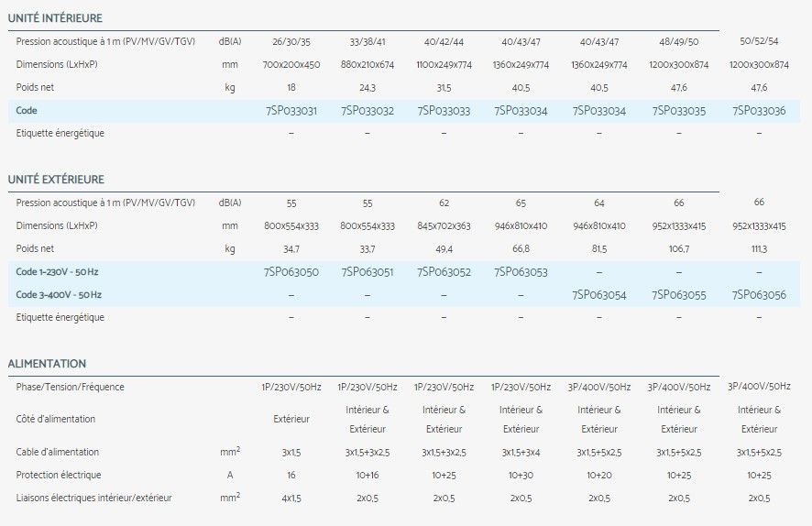Click indoor unit code 7SP033036
812x526 pixels.
pos(759,111)
